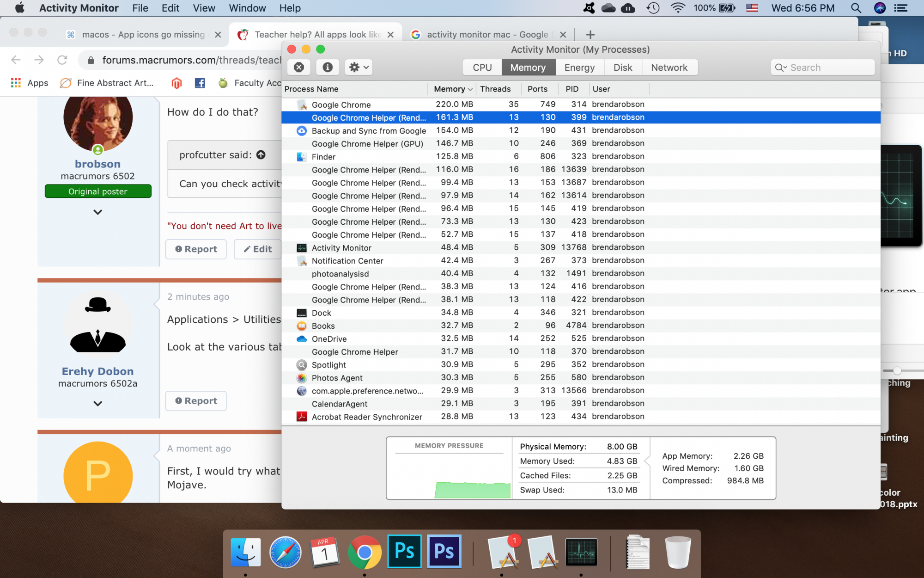Click the Inspect process info icon

tap(328, 68)
